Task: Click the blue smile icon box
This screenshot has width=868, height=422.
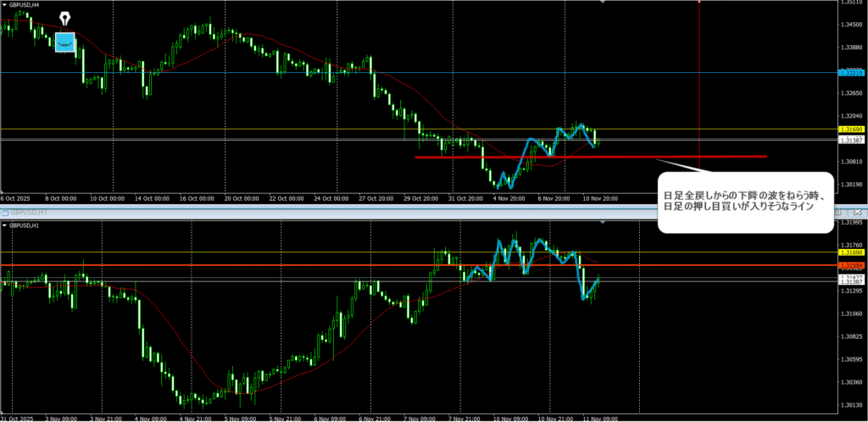Action: click(x=65, y=42)
